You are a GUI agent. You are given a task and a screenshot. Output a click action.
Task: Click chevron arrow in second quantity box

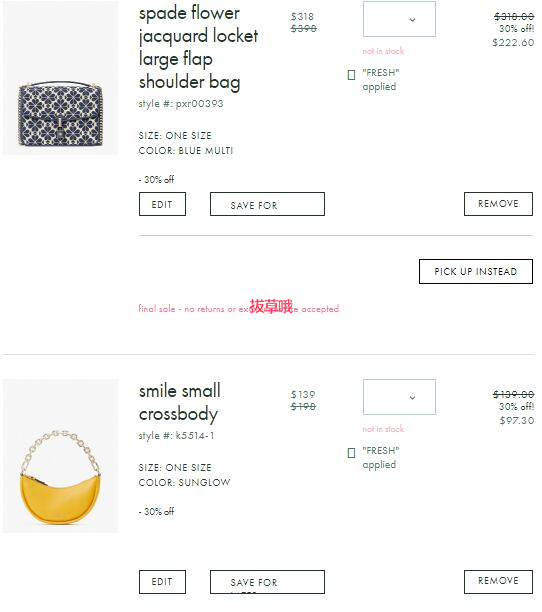click(412, 398)
